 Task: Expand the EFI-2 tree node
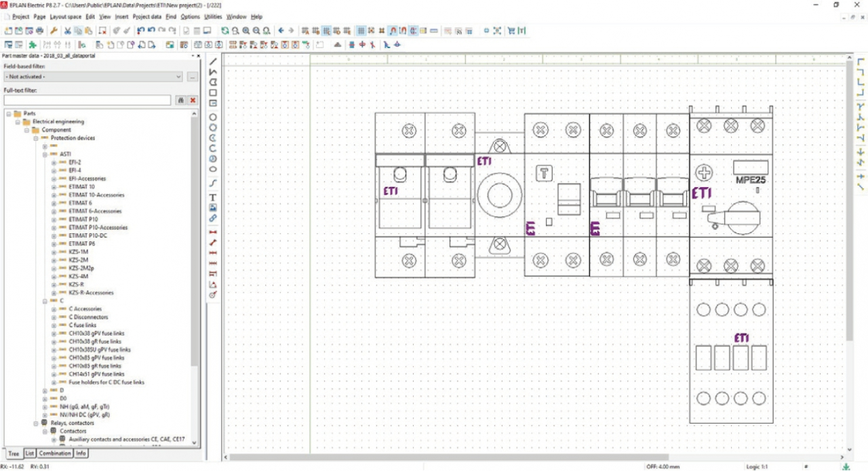point(54,163)
